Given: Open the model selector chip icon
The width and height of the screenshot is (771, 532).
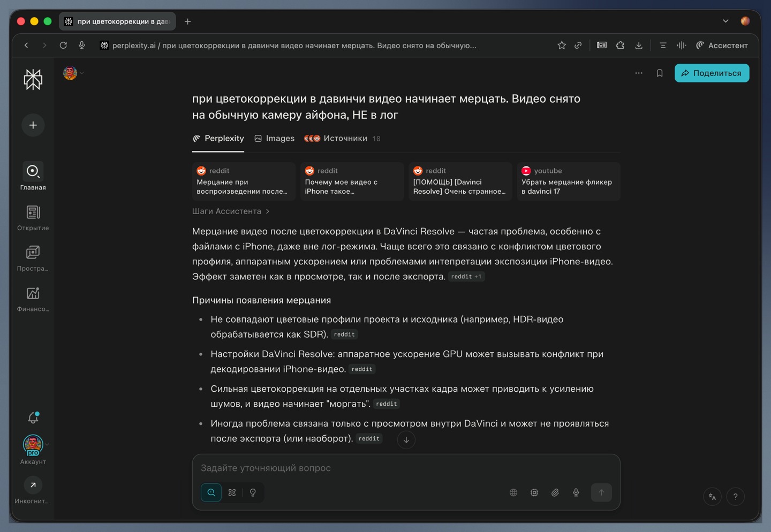Looking at the screenshot, I should pos(534,492).
